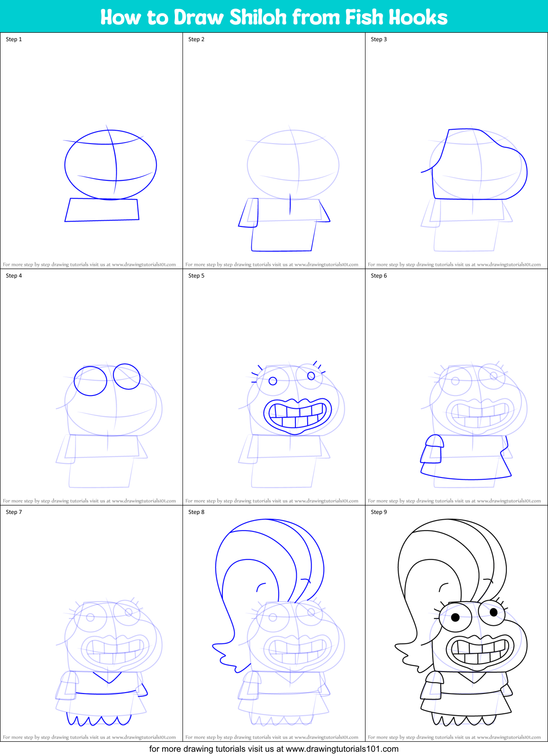Click the 'Step 7' label
Viewport: 548px width, 756px height.
14,512
